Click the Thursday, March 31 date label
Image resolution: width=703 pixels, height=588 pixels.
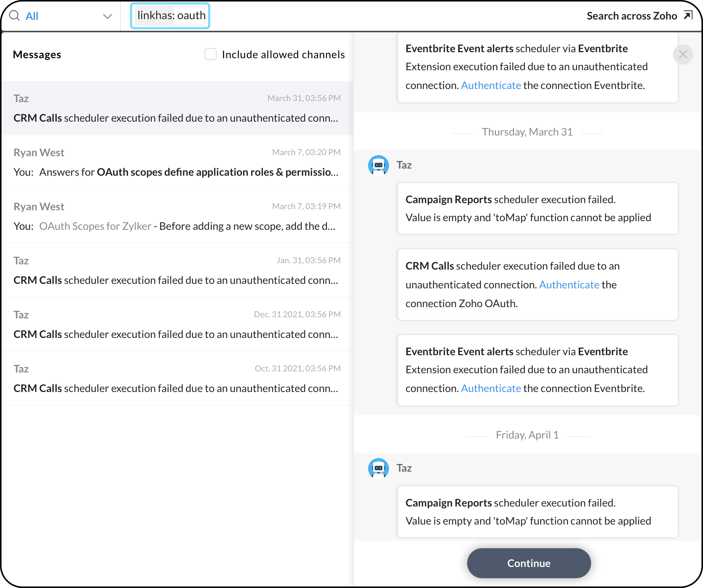[x=527, y=132]
